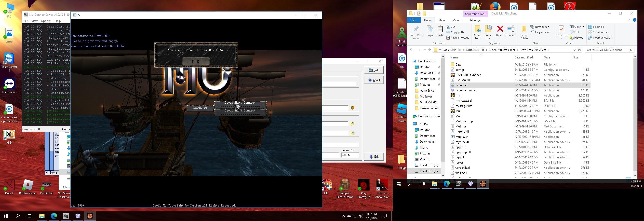The image size is (644, 221).
Task: Click the About button in LauncherBuilder
Action: pyautogui.click(x=374, y=80)
